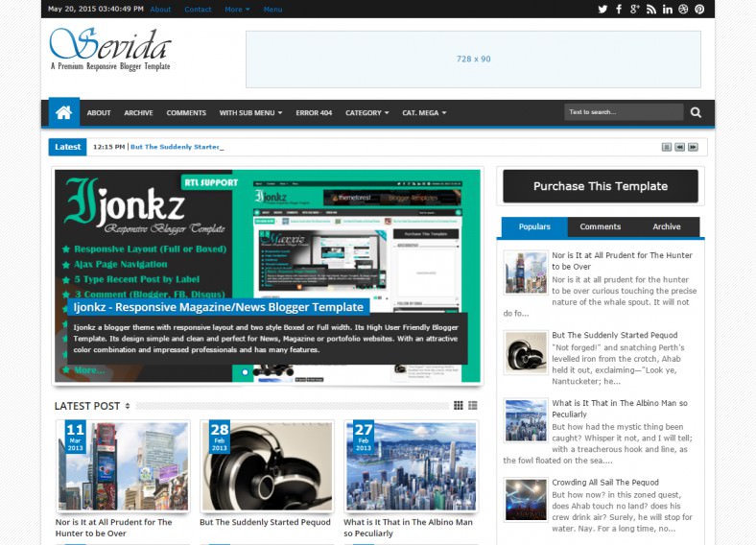756x545 pixels.
Task: Select the Populars sidebar tab
Action: tap(534, 226)
